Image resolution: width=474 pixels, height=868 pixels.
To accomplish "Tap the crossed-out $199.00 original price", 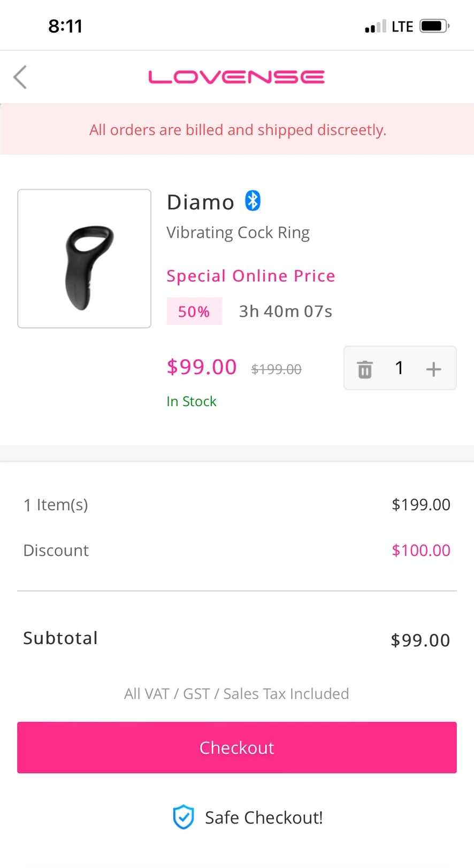I will click(x=276, y=369).
